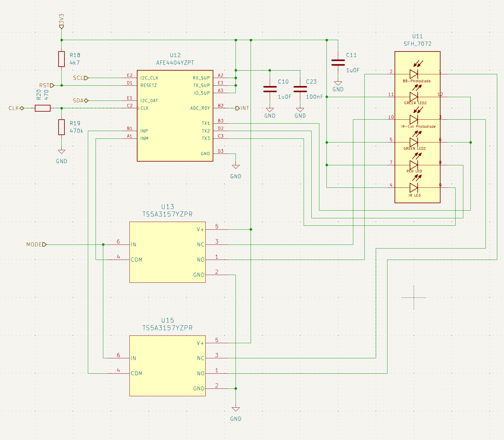Select resistor R20 labeled 470
Screen dimensions: 504x440
click(43, 108)
